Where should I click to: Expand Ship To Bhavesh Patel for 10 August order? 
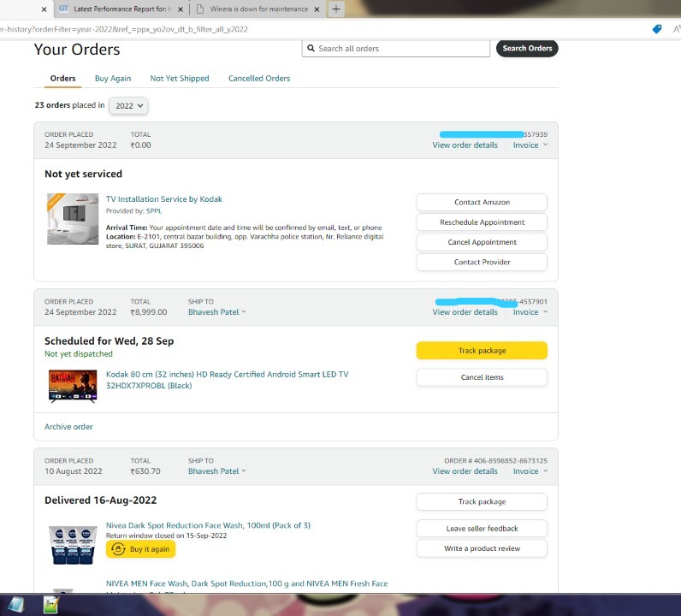point(216,471)
